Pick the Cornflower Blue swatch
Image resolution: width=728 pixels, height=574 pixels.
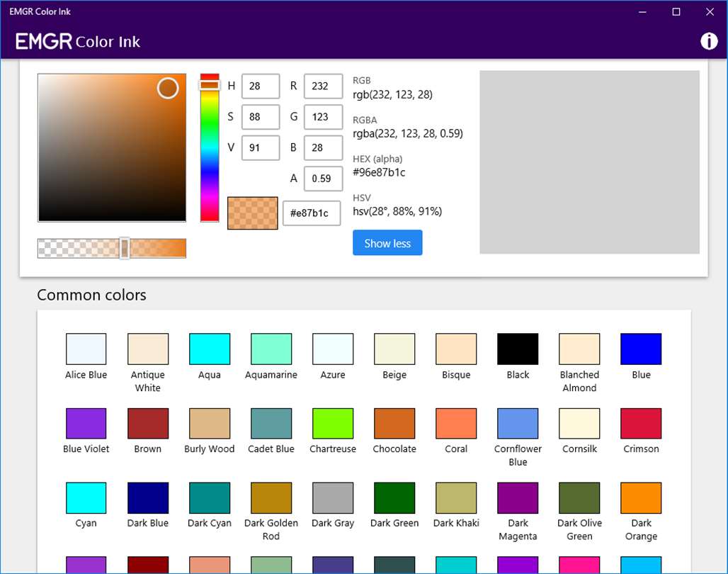coord(518,423)
